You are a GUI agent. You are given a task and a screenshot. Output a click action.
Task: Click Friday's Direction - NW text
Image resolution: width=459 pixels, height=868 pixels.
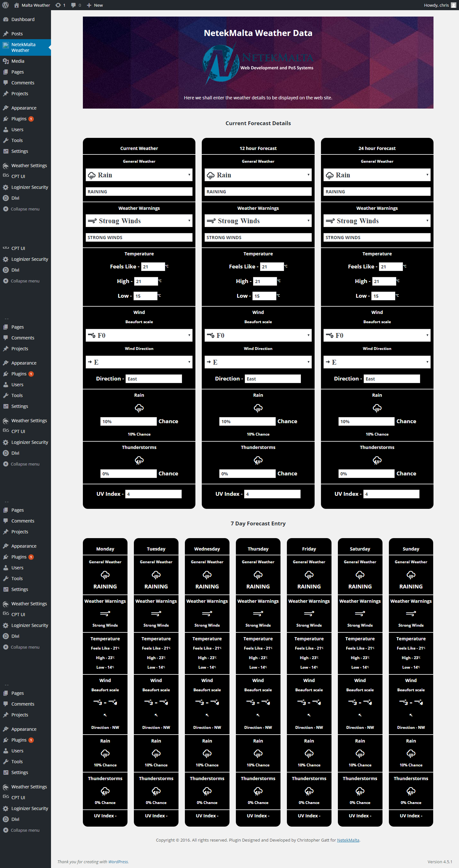pyautogui.click(x=309, y=728)
